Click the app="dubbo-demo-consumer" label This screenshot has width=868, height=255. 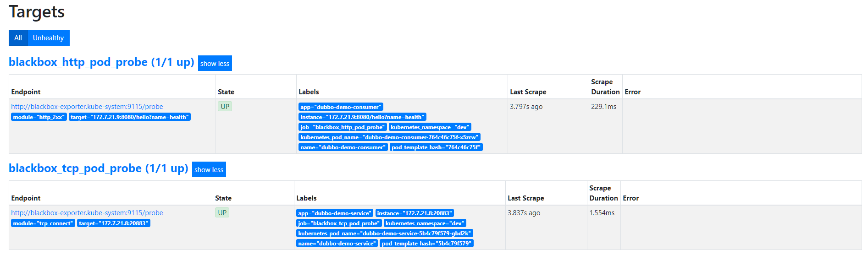(x=341, y=107)
